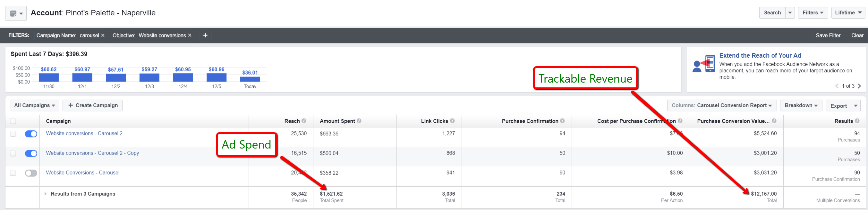Click the 25,530 reach cell
Screen dimensions: 868x210
299,133
